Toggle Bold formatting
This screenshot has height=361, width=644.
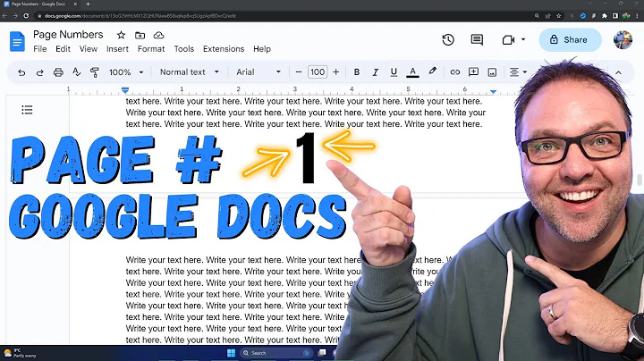pyautogui.click(x=357, y=72)
